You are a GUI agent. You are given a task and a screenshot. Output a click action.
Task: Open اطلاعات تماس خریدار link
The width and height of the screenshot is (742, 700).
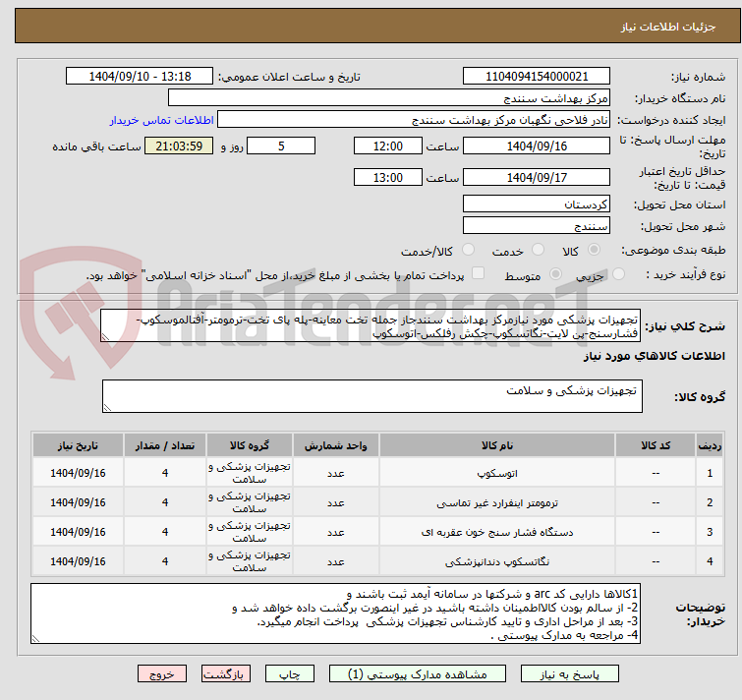(x=162, y=120)
